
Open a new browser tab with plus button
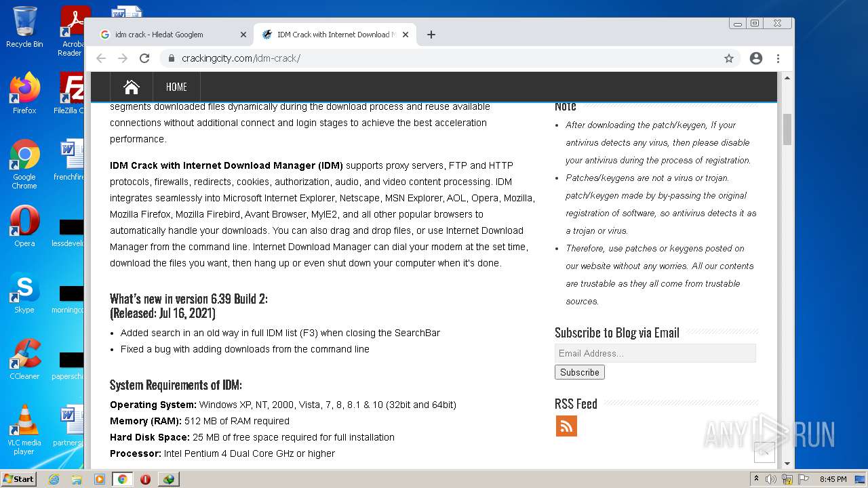pos(431,35)
